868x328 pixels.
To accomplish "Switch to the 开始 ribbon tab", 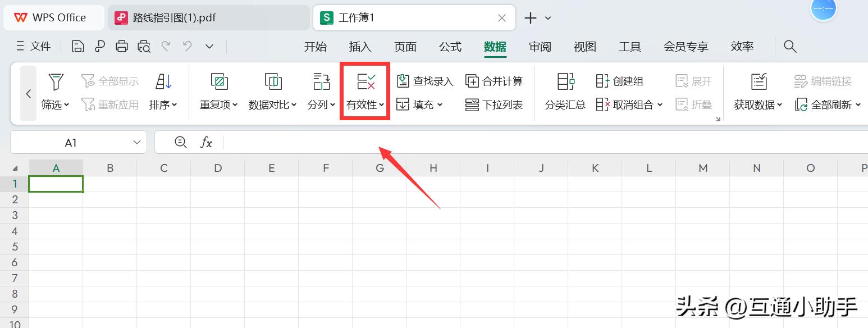I will 316,47.
